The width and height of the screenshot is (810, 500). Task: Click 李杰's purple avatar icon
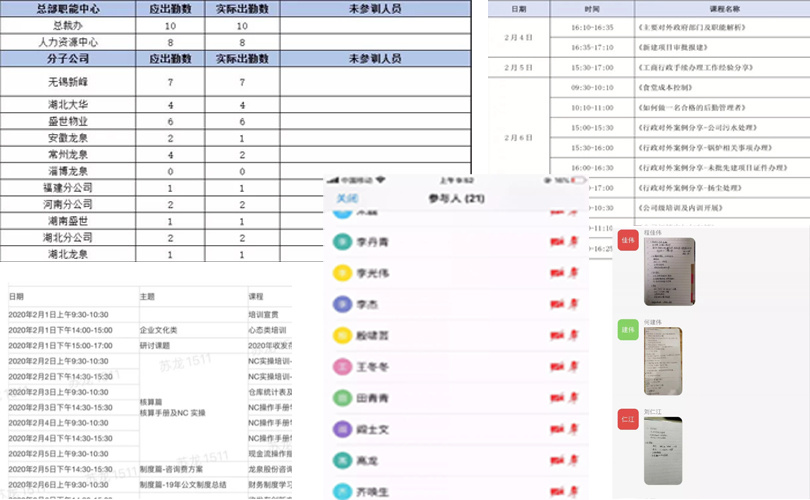[341, 303]
